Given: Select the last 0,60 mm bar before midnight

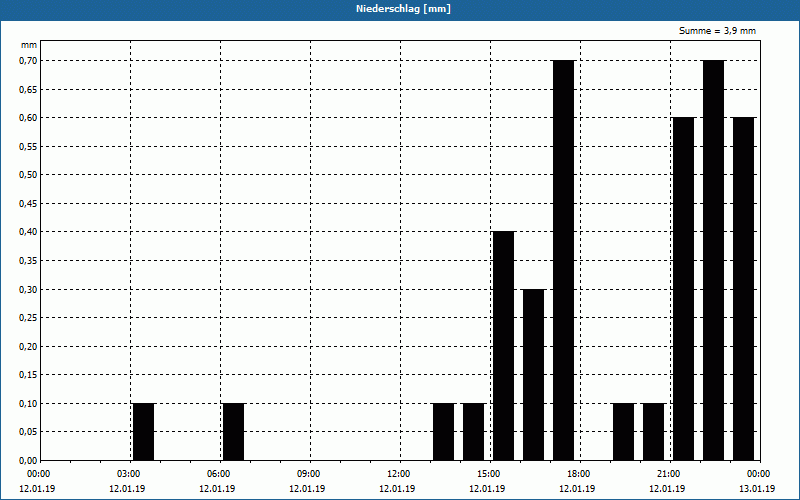Looking at the screenshot, I should click(x=744, y=289).
